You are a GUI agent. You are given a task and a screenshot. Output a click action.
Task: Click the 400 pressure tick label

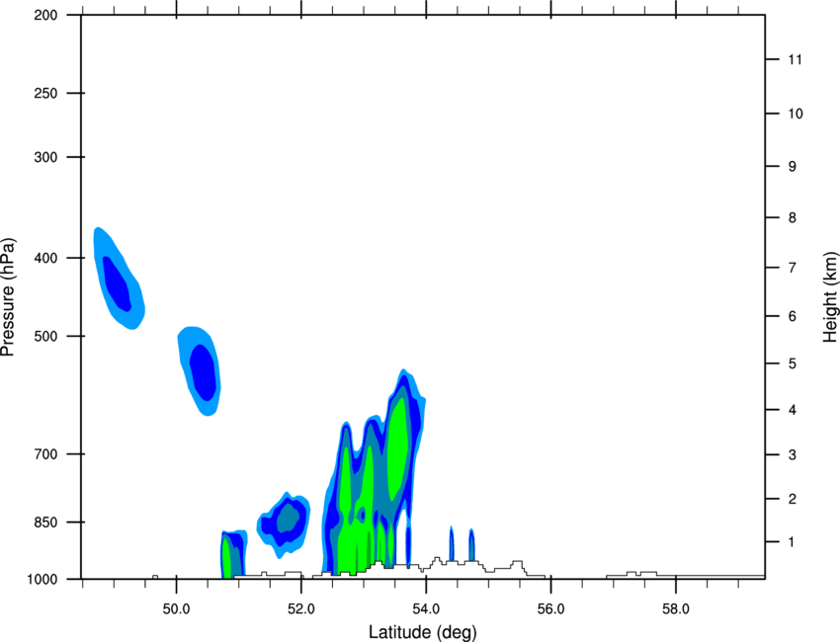click(45, 258)
